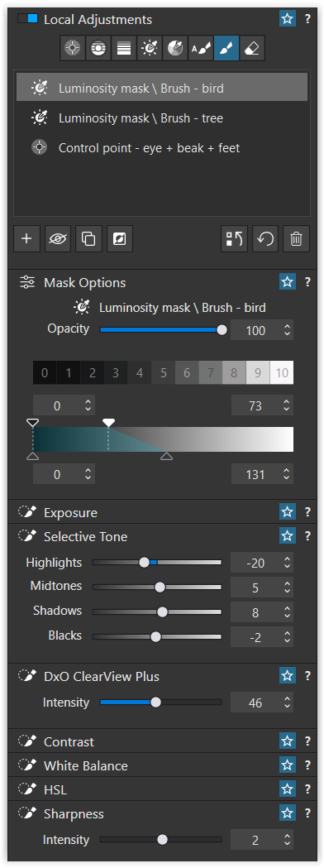Click the reset adjustments circular arrow button
324x868 pixels.
coord(265,238)
